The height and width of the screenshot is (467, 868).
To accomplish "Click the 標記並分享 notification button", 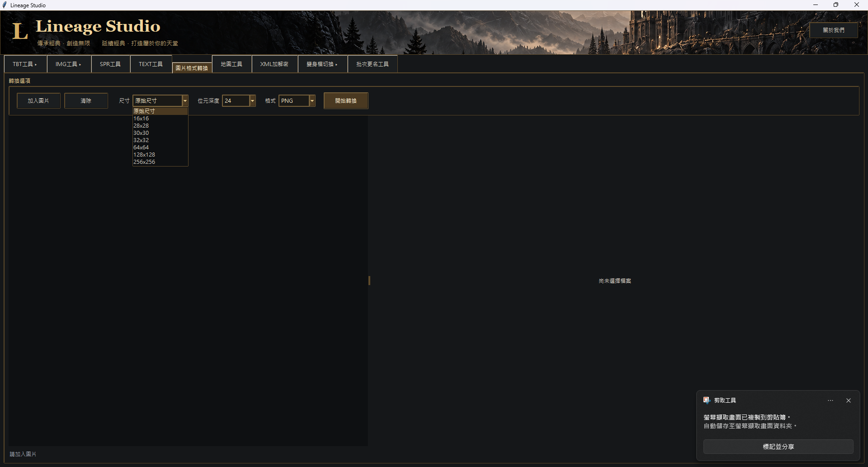I will [x=778, y=447].
